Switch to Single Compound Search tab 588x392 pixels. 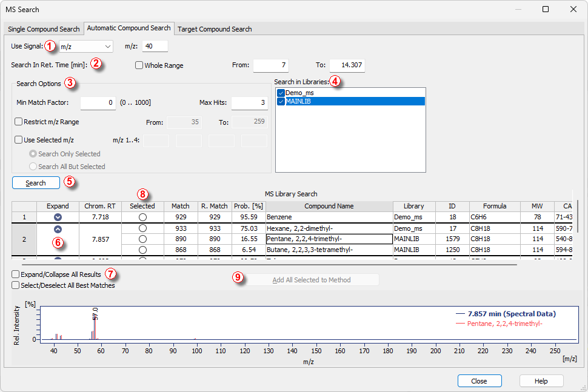coord(44,29)
